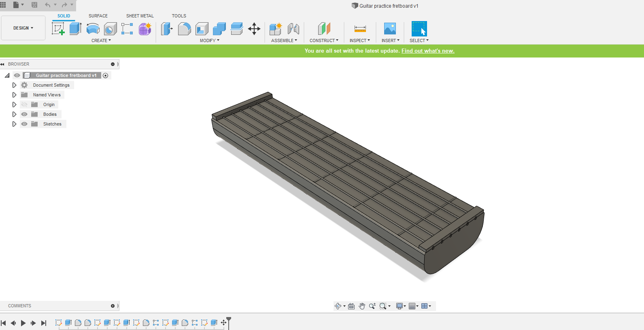Expand the Named Views tree node
The height and width of the screenshot is (330, 644).
(x=14, y=95)
